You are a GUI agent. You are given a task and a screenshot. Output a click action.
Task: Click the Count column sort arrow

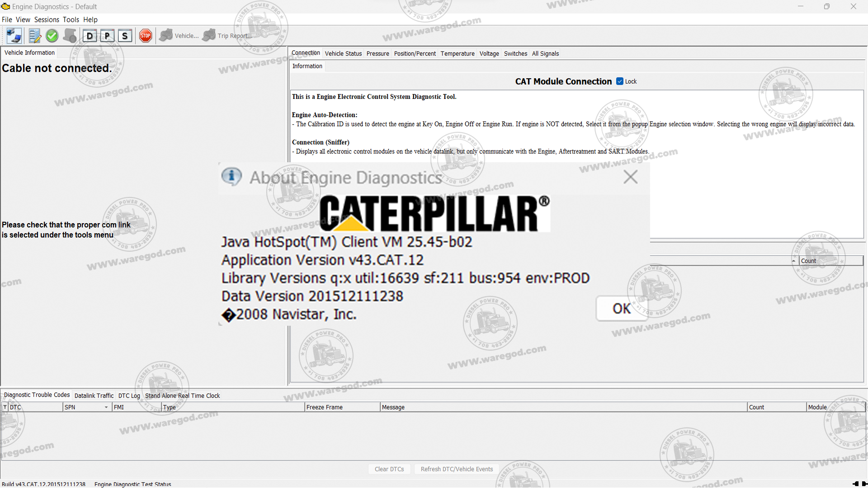[793, 261]
